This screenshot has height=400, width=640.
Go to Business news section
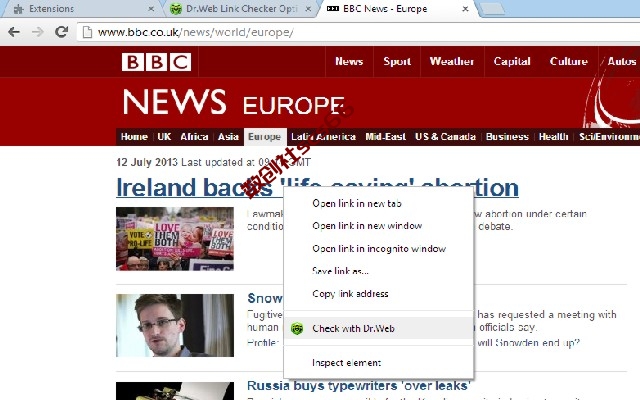pyautogui.click(x=507, y=137)
